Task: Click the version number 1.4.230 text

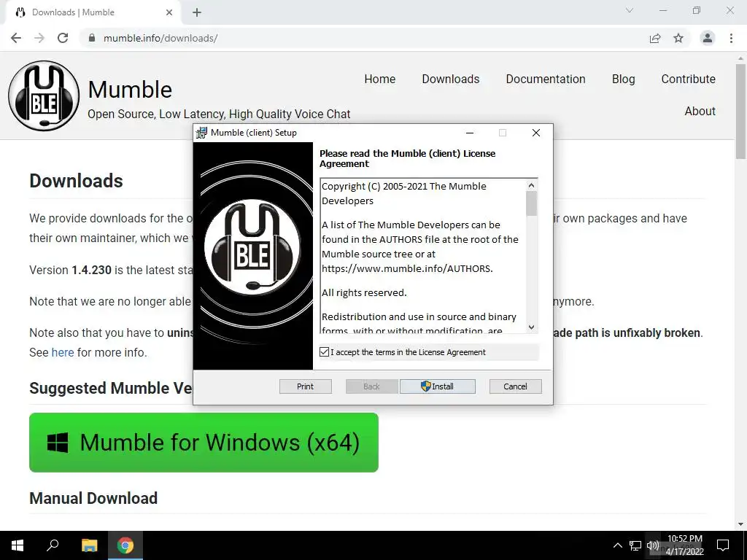Action: click(91, 270)
